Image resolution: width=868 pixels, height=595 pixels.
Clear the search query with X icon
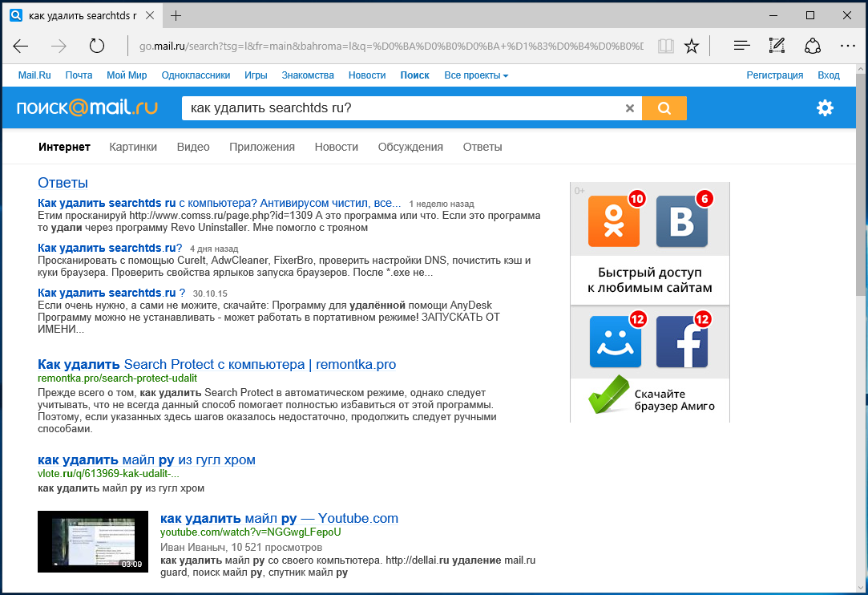point(629,108)
